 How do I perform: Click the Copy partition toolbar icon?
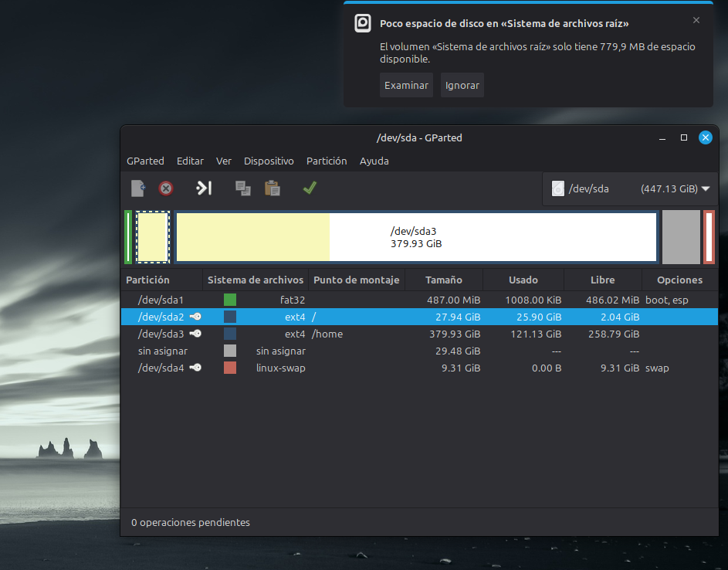243,188
